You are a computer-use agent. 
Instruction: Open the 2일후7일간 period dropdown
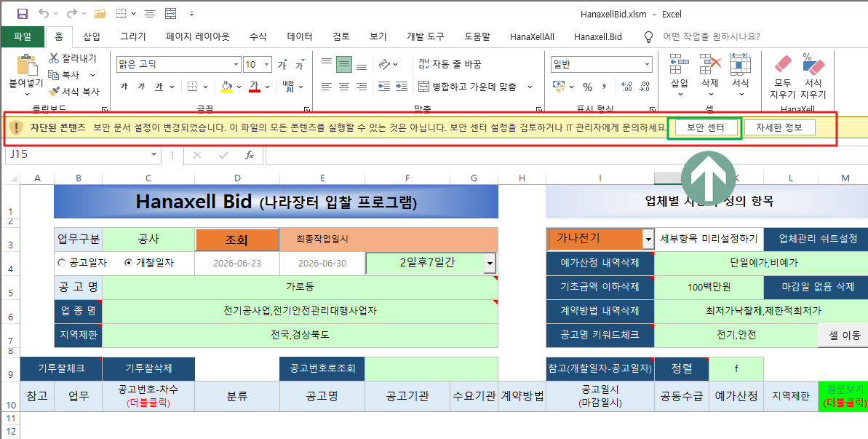(490, 264)
